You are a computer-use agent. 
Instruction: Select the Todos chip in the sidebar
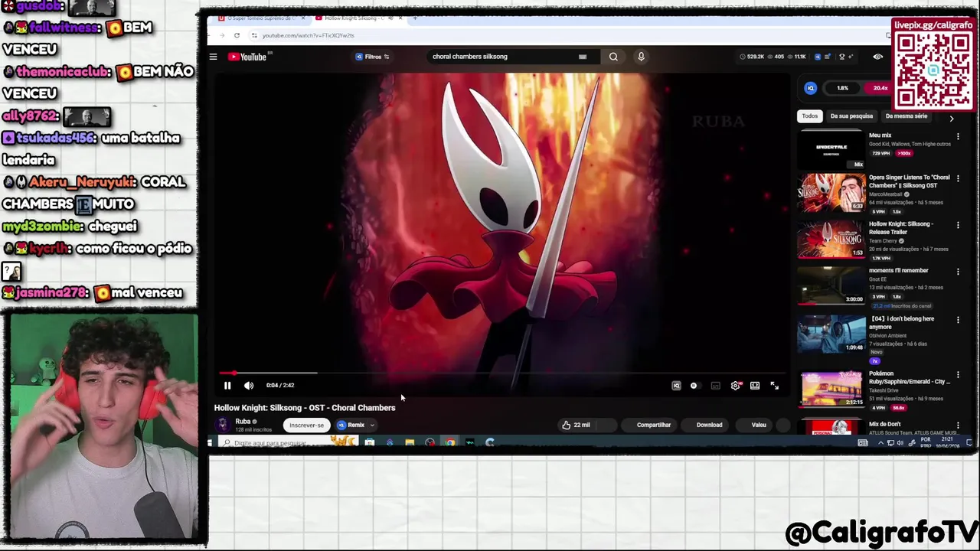pyautogui.click(x=810, y=116)
